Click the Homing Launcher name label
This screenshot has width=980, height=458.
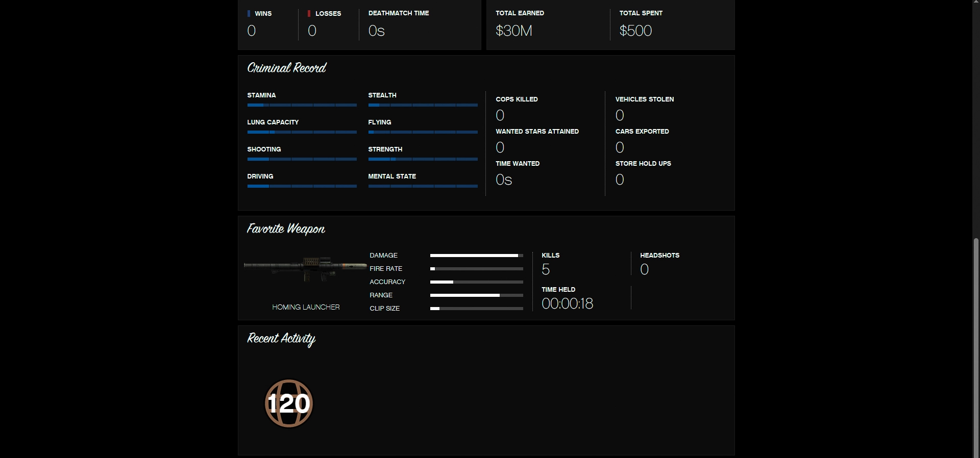click(306, 307)
